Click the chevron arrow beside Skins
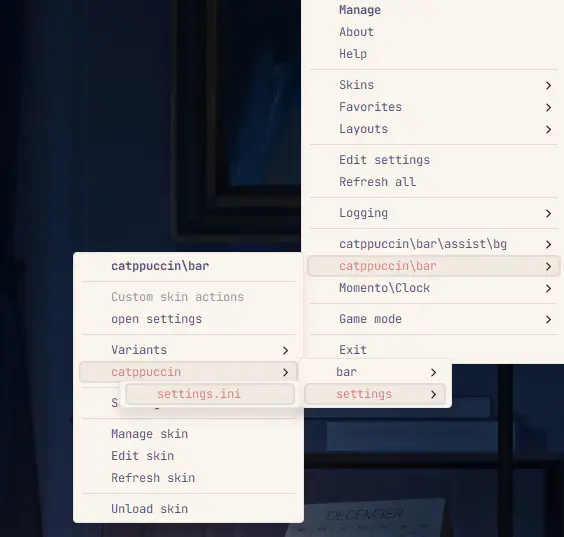Image resolution: width=564 pixels, height=537 pixels. pos(548,86)
